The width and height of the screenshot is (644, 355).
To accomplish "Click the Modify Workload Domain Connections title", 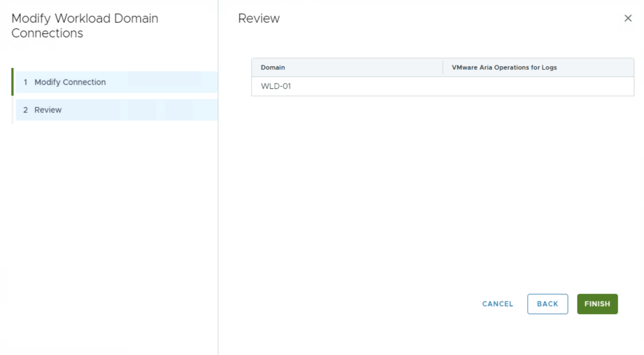I will 84,26.
